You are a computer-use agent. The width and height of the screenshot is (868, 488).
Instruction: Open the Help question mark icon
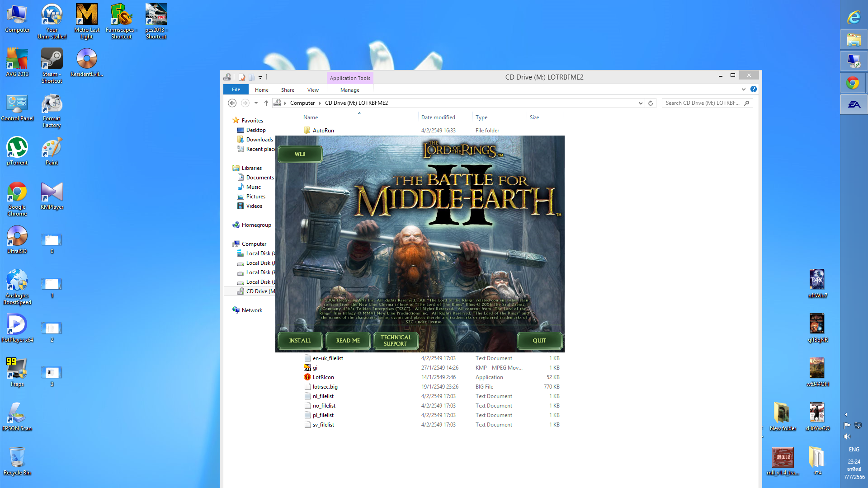coord(754,89)
